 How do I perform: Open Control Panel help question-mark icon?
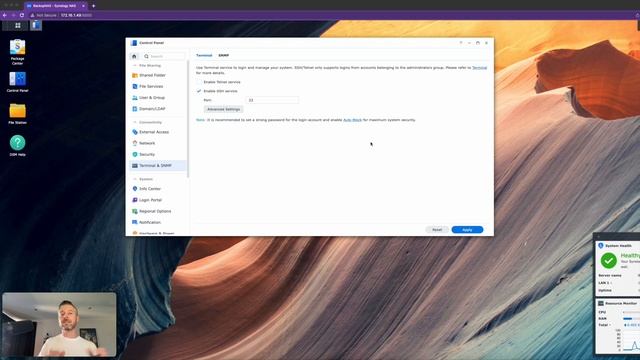[461, 43]
